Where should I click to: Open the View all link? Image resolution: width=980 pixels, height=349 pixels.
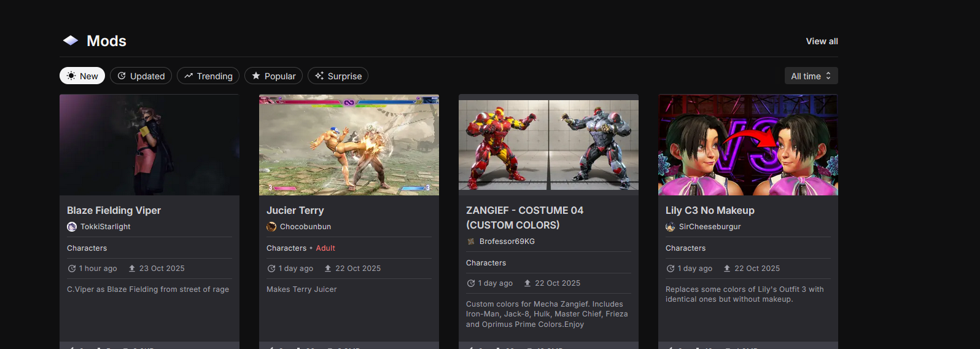(822, 41)
